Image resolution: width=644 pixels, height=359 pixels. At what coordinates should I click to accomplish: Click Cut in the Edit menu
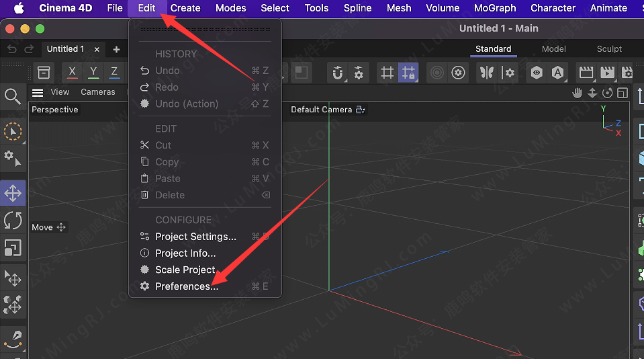(x=205, y=145)
